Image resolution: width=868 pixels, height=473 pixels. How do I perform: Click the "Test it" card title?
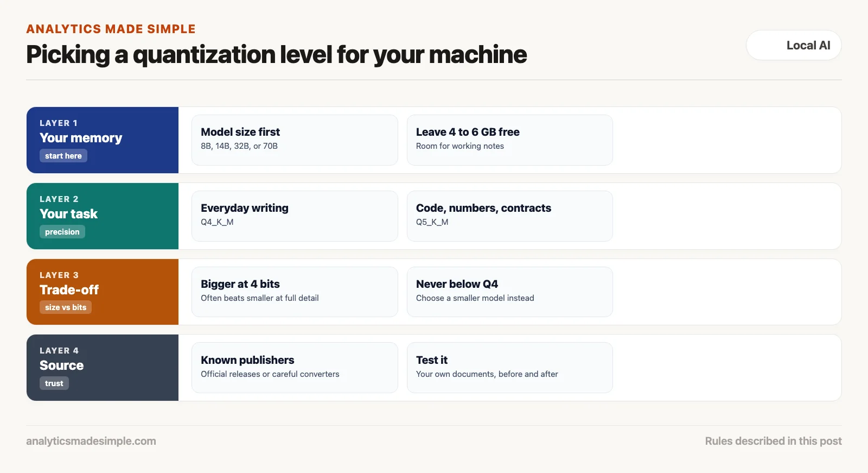(x=432, y=360)
